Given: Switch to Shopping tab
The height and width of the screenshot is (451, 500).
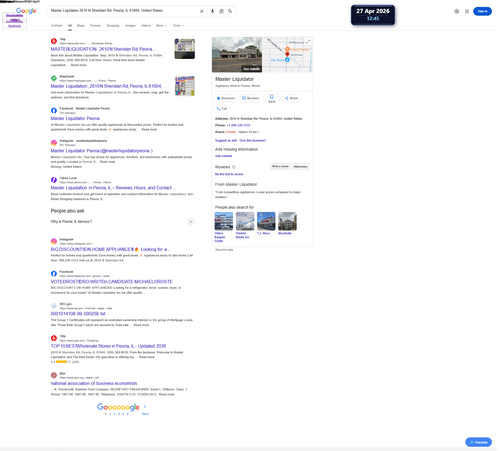Looking at the screenshot, I should (113, 26).
